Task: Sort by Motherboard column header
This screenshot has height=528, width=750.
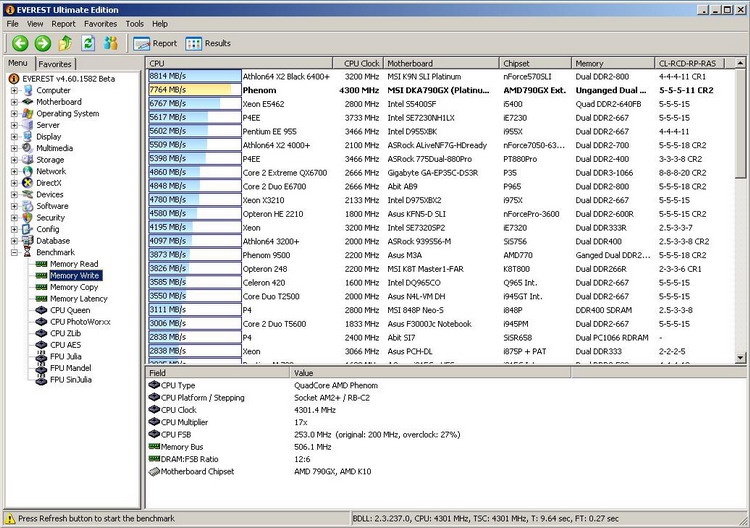Action: click(441, 63)
